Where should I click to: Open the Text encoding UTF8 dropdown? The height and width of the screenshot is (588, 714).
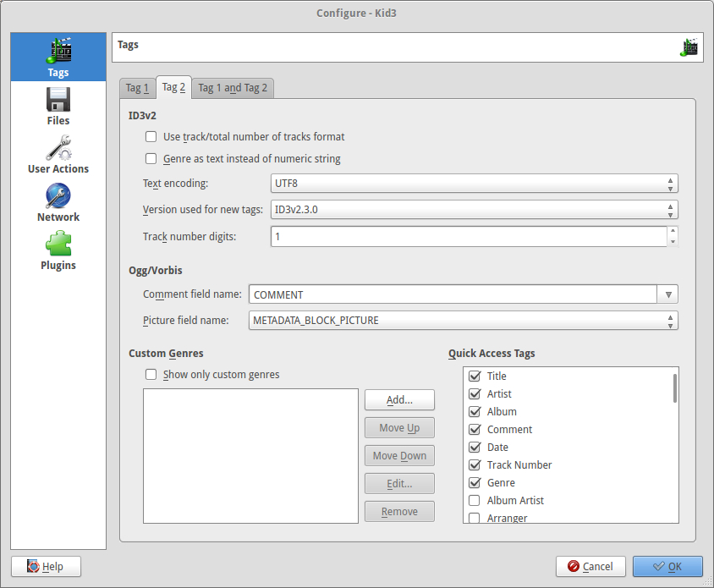coord(474,184)
